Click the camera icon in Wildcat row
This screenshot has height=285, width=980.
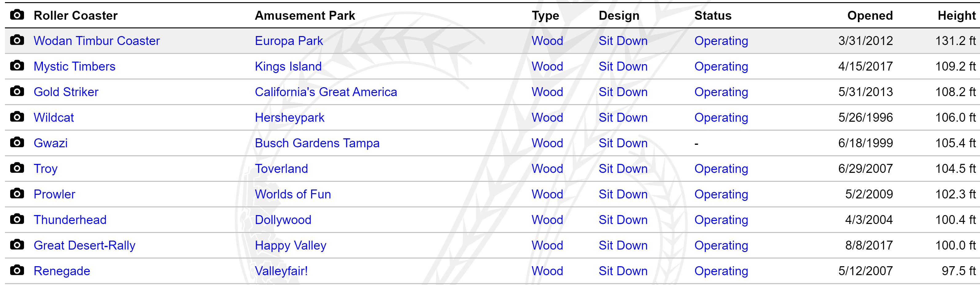(x=17, y=116)
